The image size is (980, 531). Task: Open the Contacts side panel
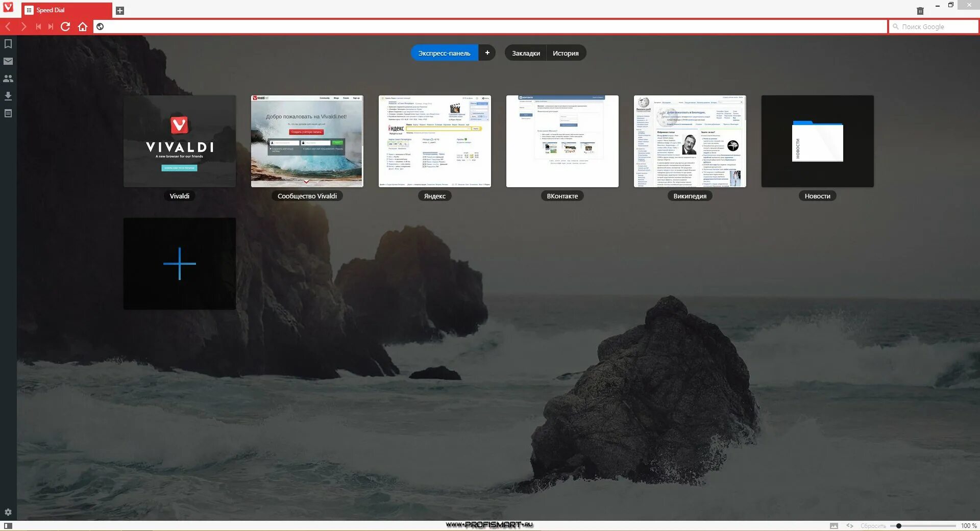coord(8,79)
